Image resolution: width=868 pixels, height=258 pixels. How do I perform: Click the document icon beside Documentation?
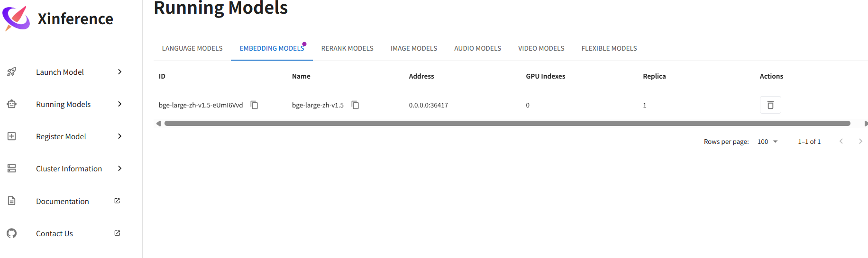(x=12, y=201)
